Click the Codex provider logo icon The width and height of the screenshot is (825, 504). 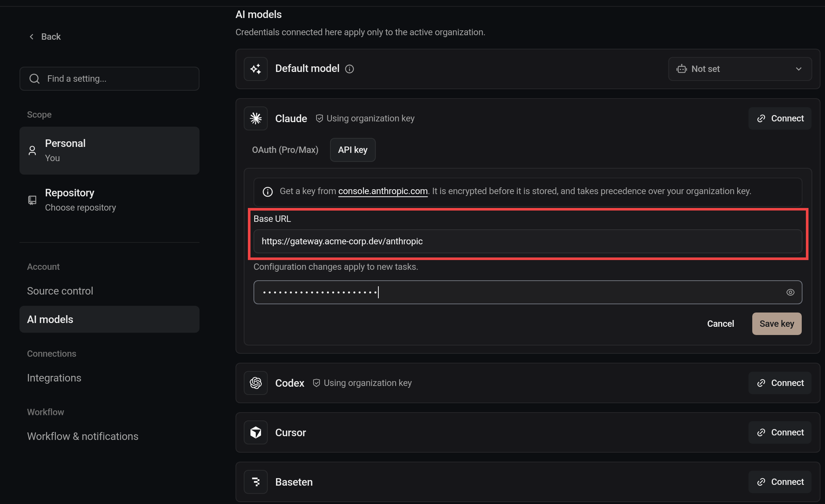tap(256, 383)
